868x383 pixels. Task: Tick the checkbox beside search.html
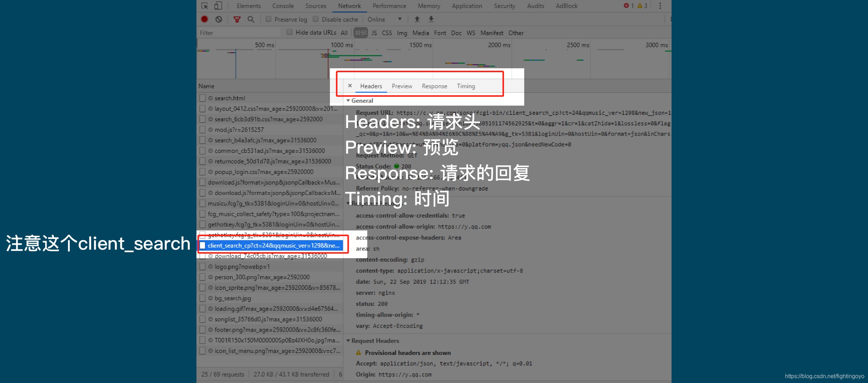coord(202,98)
